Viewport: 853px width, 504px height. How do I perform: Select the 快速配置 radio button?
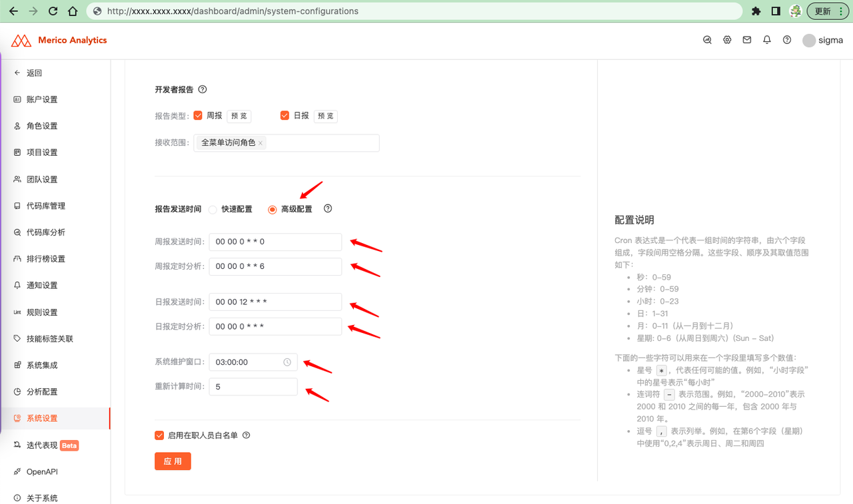point(213,210)
